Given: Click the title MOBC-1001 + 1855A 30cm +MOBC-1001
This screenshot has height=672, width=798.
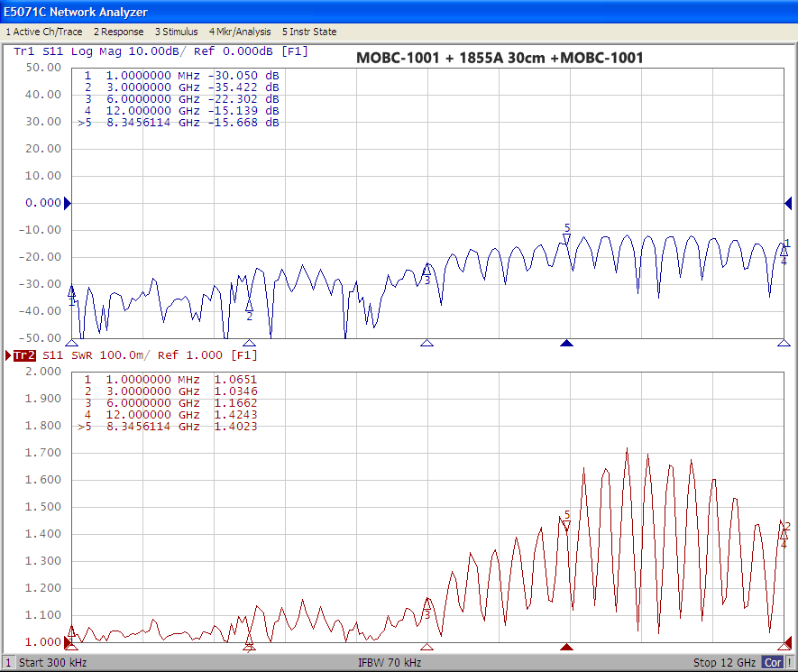Looking at the screenshot, I should point(500,58).
